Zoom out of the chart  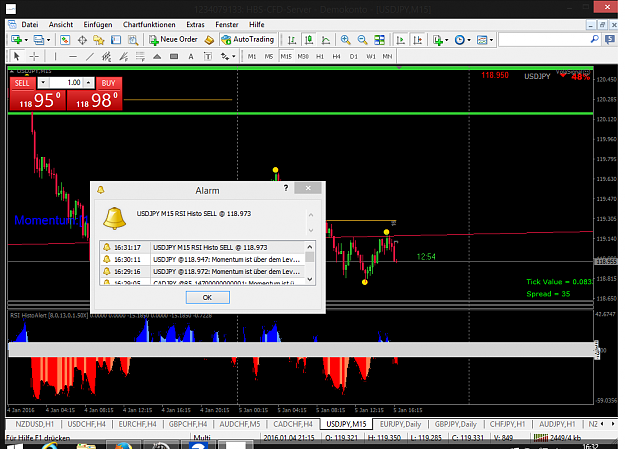click(362, 40)
